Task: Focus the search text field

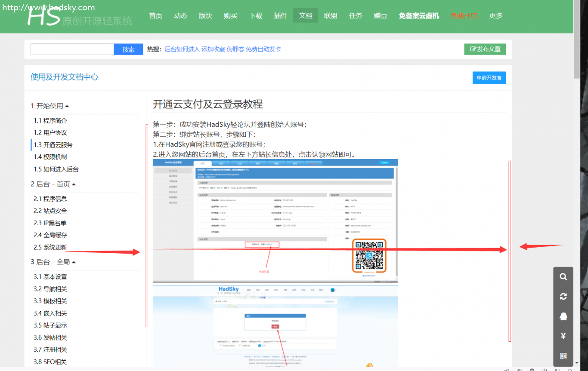Action: pyautogui.click(x=72, y=49)
